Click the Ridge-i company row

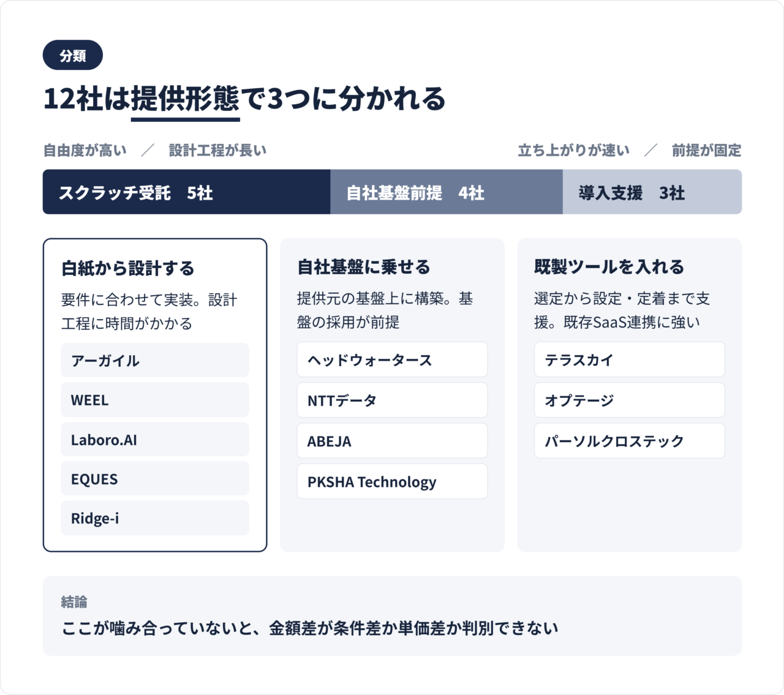pos(155,518)
